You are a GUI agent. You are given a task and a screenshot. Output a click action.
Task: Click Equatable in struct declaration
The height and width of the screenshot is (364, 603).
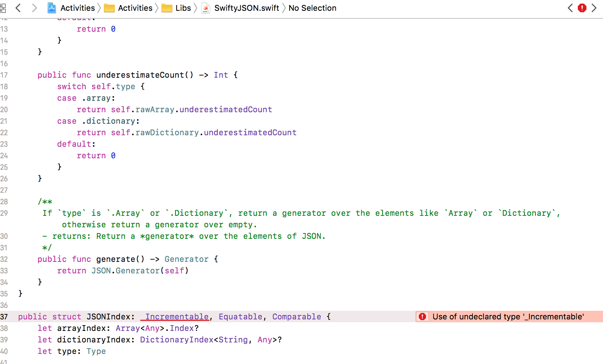pyautogui.click(x=241, y=317)
